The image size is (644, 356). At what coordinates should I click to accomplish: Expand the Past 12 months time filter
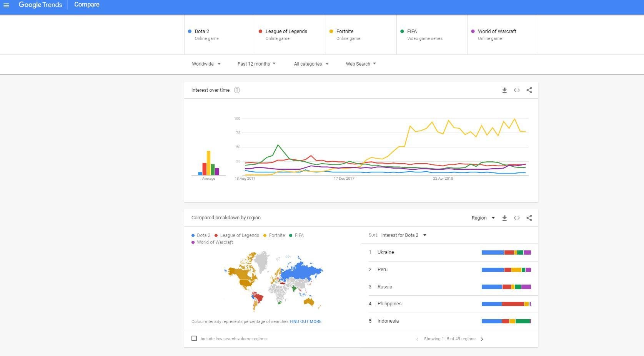256,64
